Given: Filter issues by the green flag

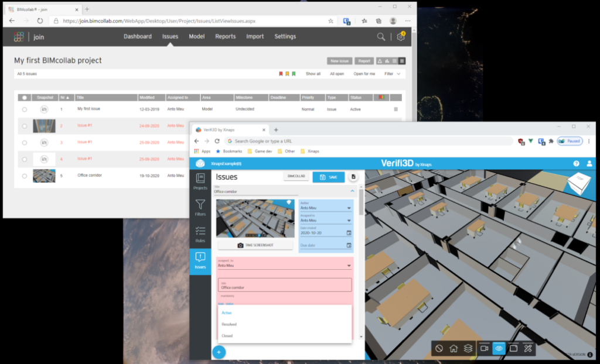Looking at the screenshot, I should pyautogui.click(x=294, y=74).
